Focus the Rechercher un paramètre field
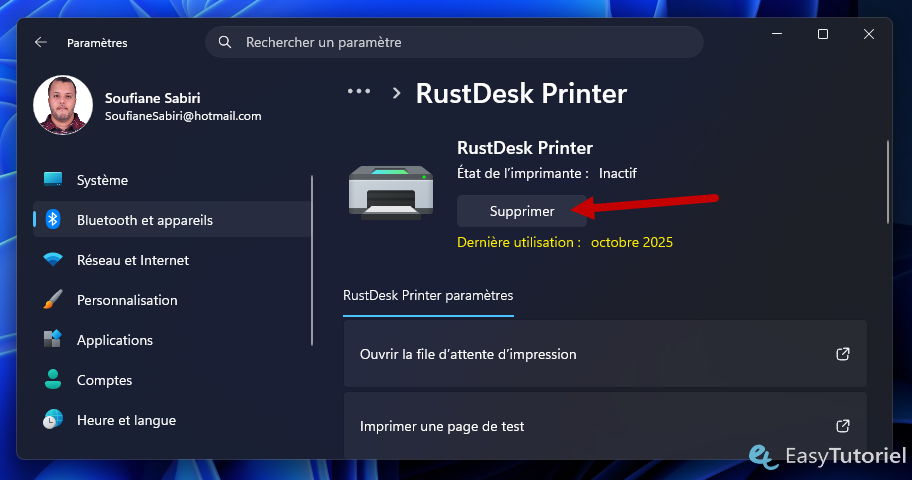The width and height of the screenshot is (912, 480). [454, 42]
